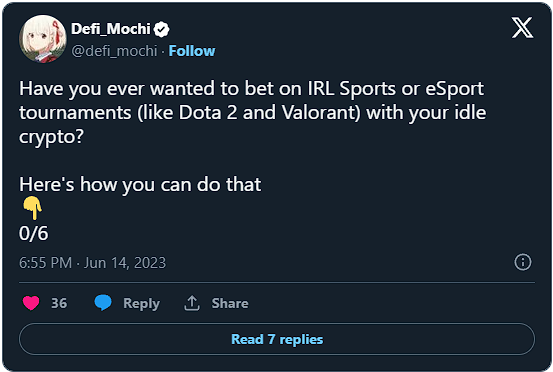Open the @defi_mochi handle link

(114, 51)
